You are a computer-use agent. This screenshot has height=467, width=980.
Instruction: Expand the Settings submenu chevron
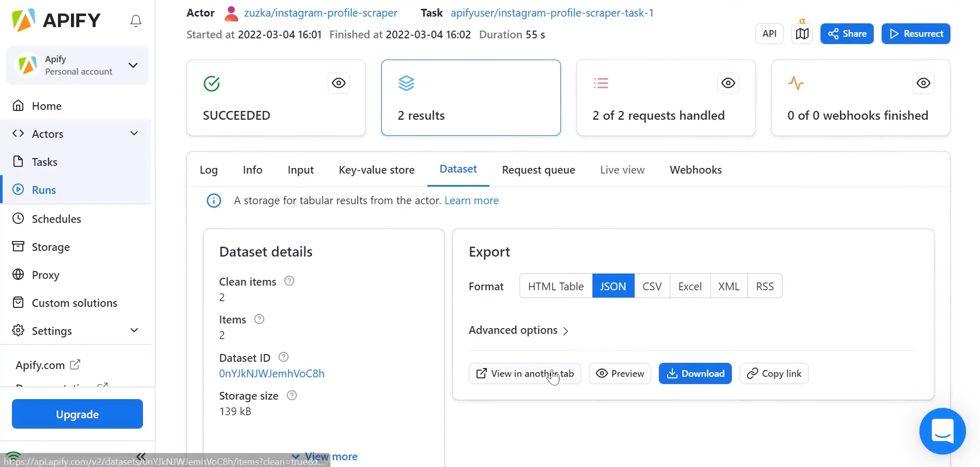134,331
